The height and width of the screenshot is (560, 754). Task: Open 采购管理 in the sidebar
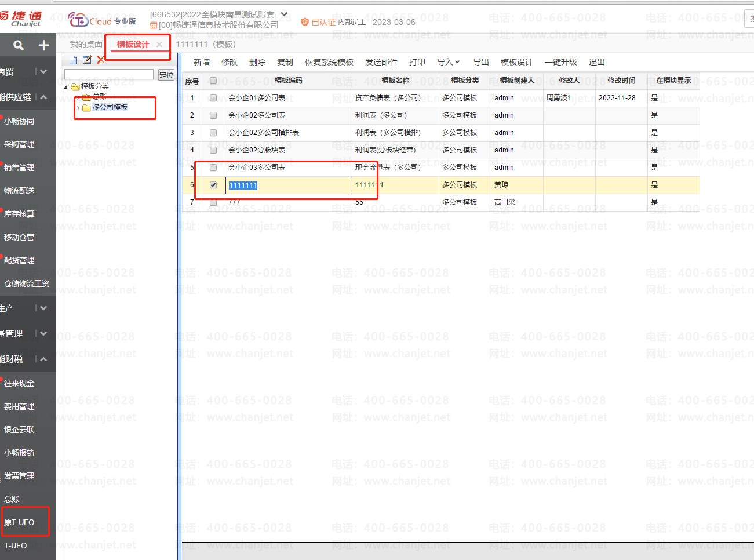(19, 144)
